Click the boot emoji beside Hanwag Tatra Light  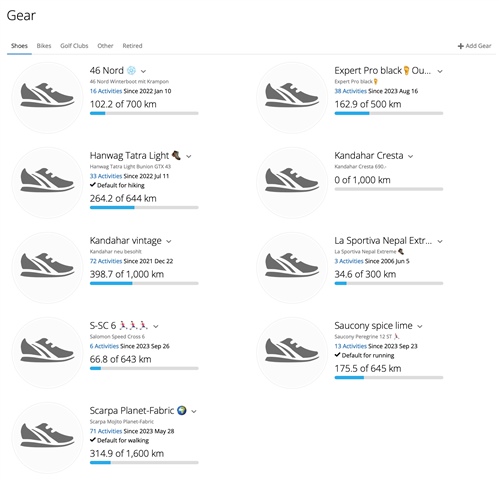(176, 155)
